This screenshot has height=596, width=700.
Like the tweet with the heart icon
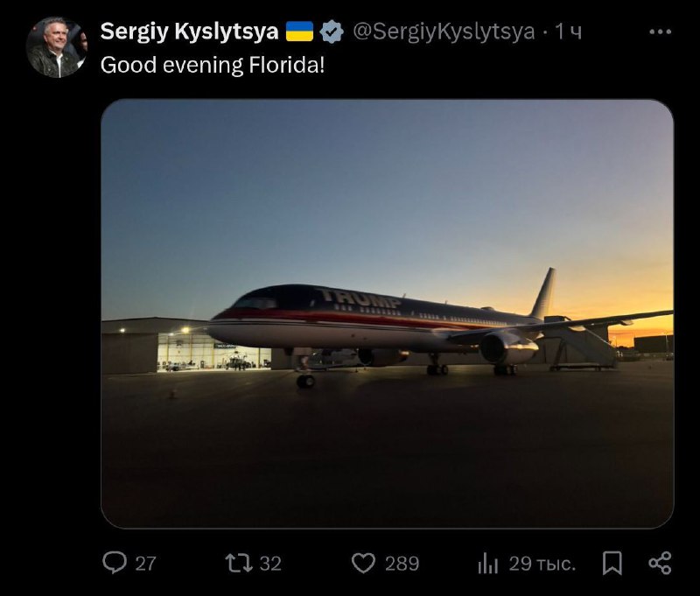pos(363,563)
